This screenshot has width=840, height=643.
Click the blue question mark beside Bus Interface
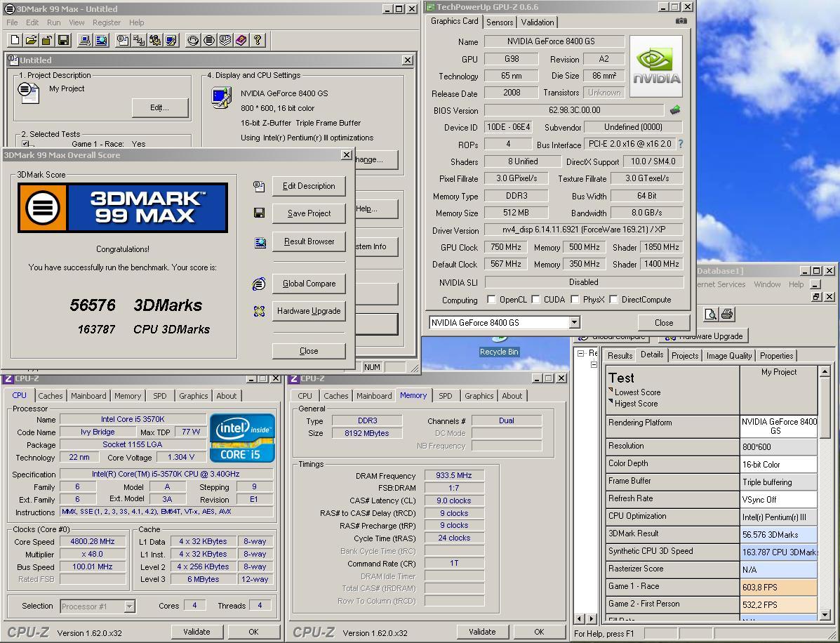tap(681, 144)
